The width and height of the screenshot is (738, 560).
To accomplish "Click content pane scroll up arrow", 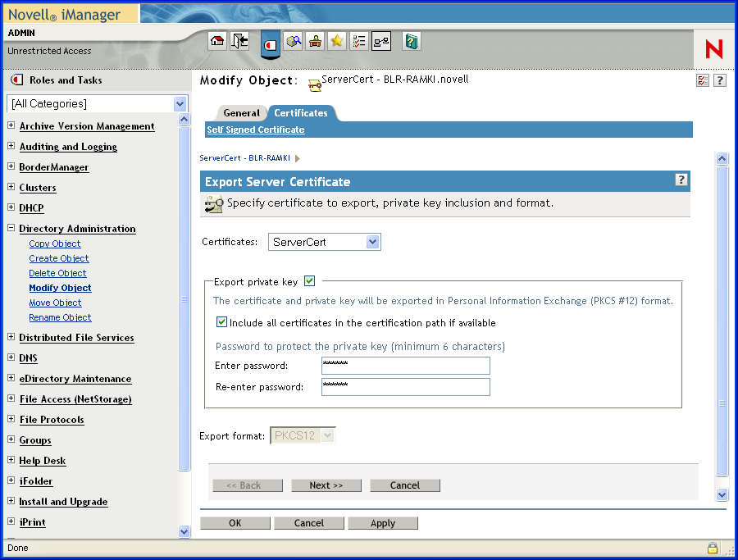I will (x=722, y=158).
